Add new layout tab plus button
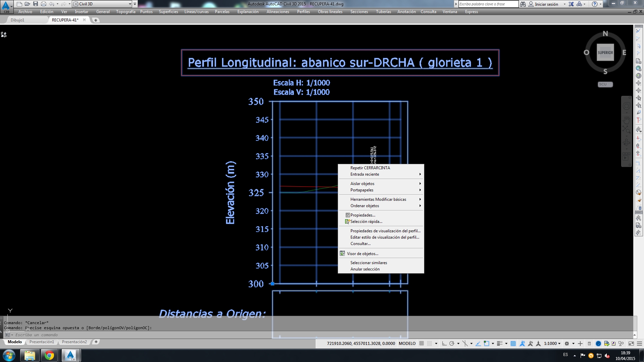This screenshot has width=644, height=362. coord(96,342)
